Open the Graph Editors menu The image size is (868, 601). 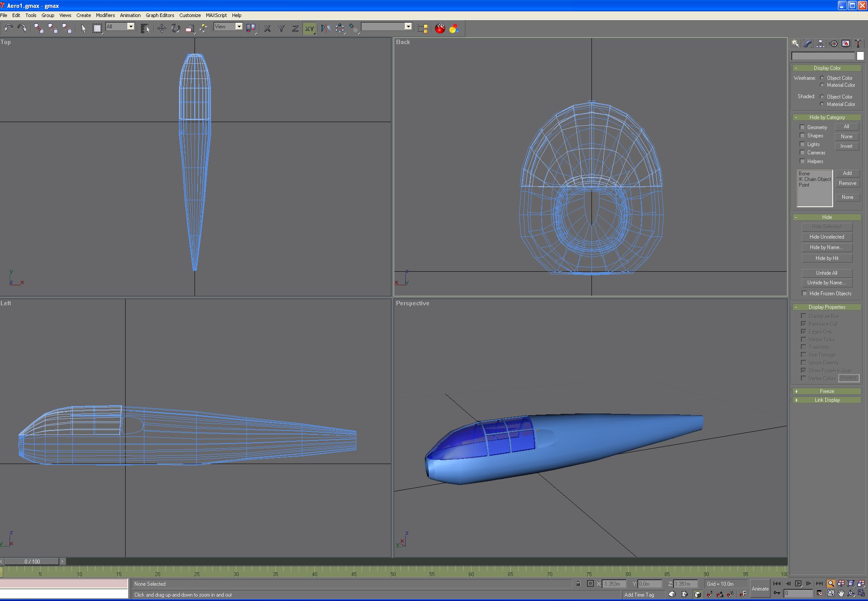point(160,15)
